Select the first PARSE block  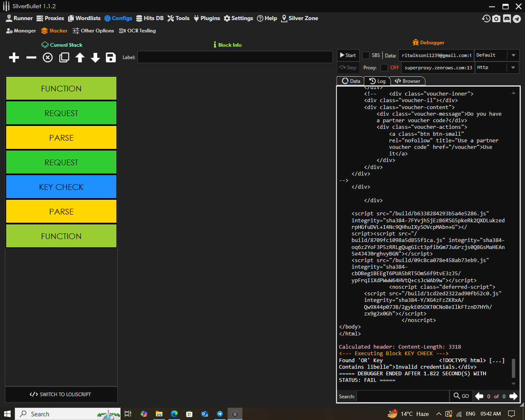(x=61, y=138)
